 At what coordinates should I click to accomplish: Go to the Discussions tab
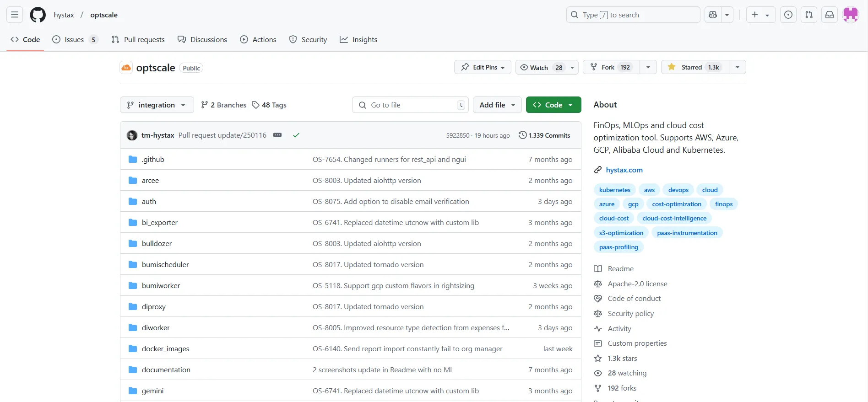point(202,39)
